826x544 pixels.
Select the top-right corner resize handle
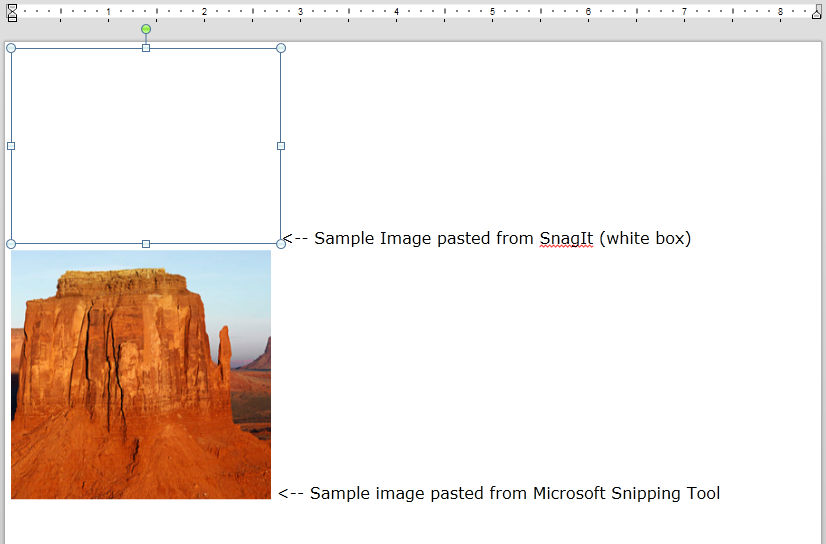point(281,48)
